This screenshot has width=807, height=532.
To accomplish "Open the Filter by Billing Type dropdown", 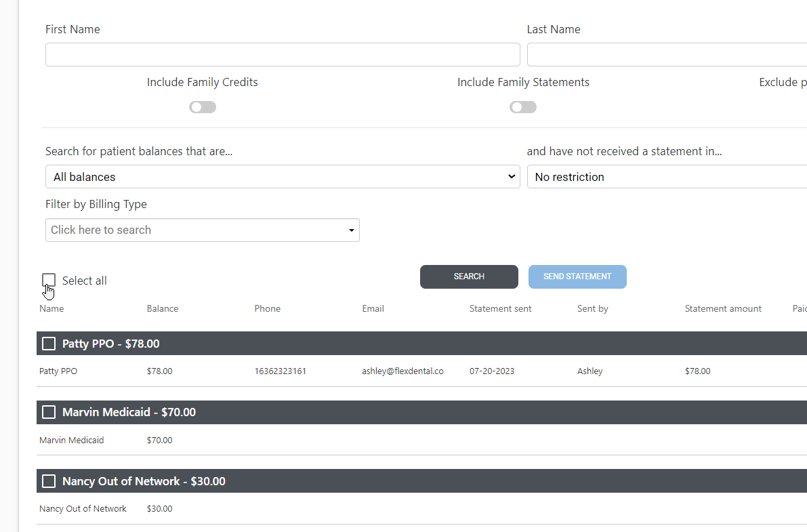I will (202, 230).
